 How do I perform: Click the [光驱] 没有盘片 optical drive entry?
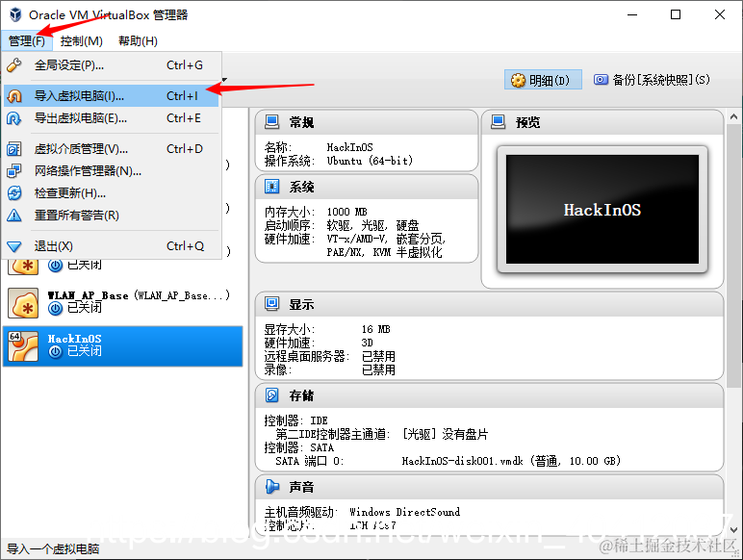click(x=445, y=435)
